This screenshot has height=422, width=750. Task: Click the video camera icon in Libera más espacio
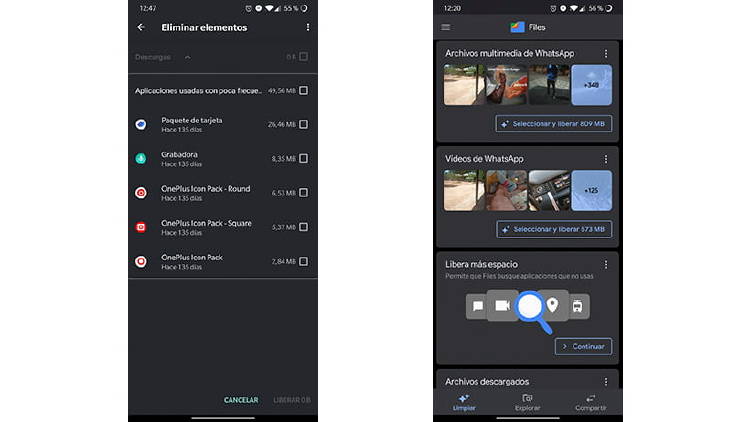(502, 306)
